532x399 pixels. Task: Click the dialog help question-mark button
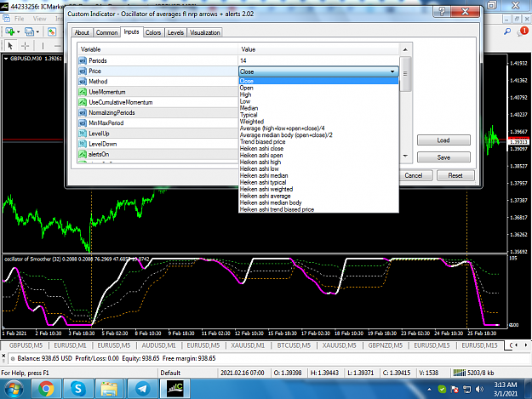(442, 12)
